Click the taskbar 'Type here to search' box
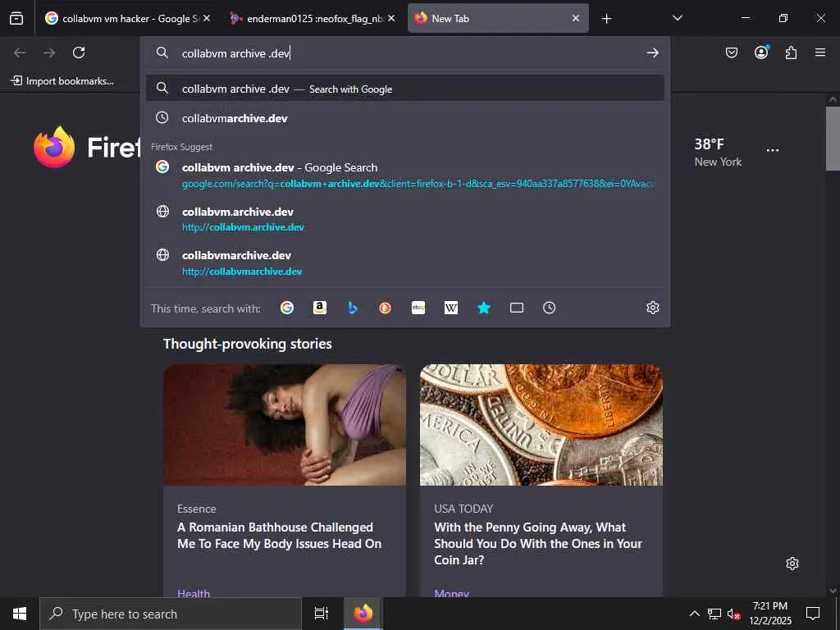 pos(171,614)
